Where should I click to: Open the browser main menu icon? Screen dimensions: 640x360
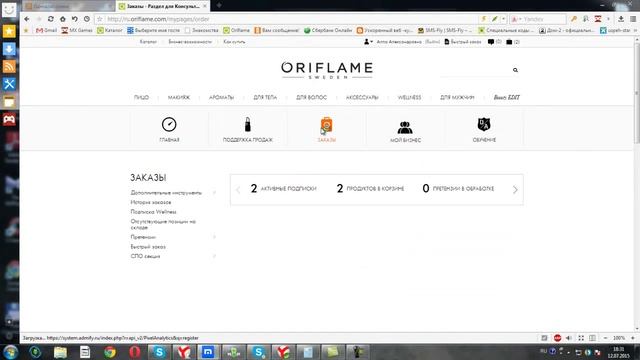point(633,19)
